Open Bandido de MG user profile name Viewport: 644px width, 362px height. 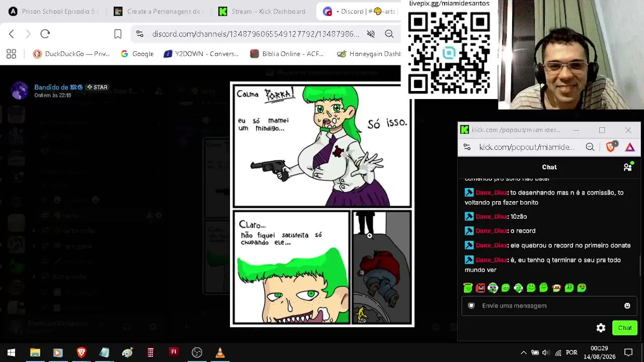pos(58,87)
